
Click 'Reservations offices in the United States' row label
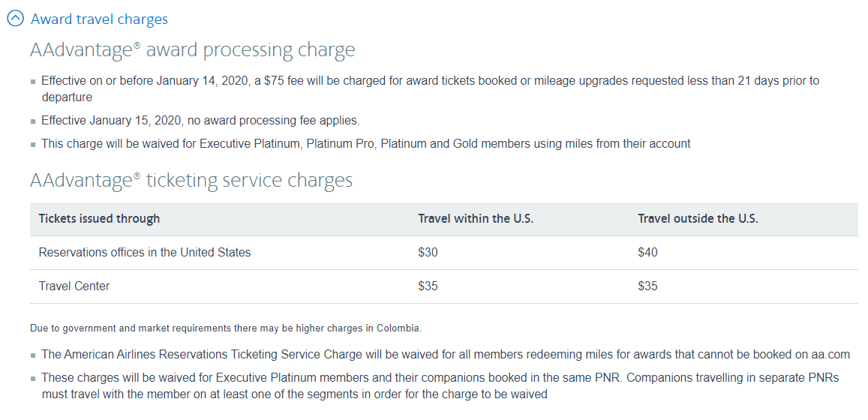coord(145,253)
